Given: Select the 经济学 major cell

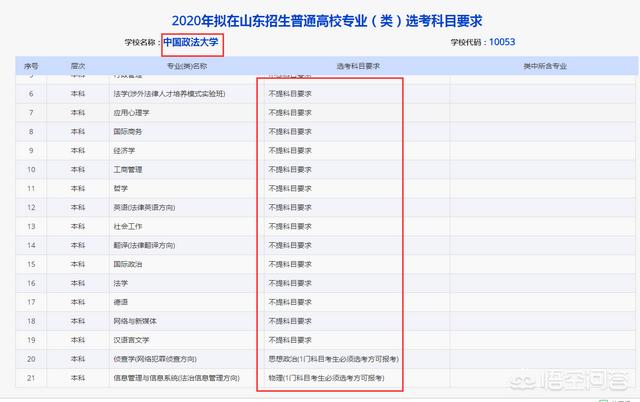Looking at the screenshot, I should pyautogui.click(x=124, y=150).
